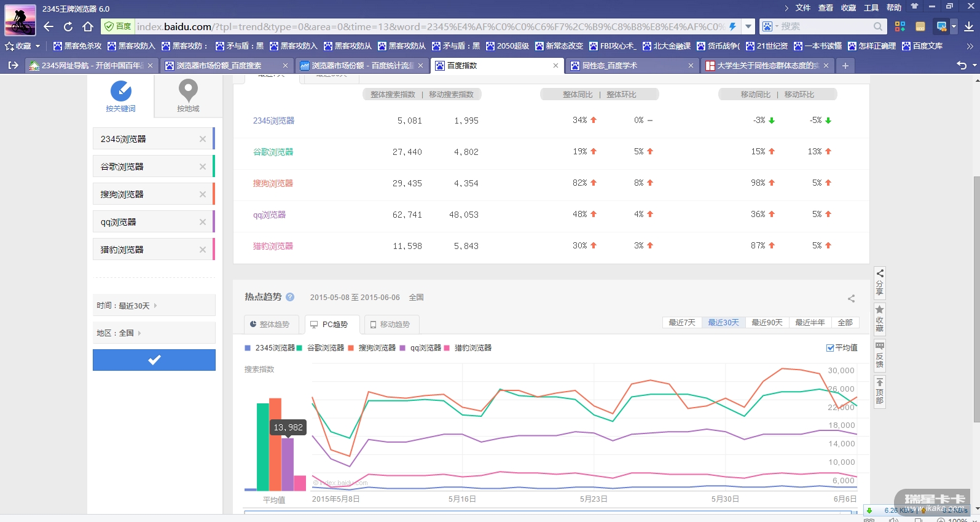The image size is (980, 522).
Task: Open the downloads arrow icon in toolbar
Action: click(968, 26)
